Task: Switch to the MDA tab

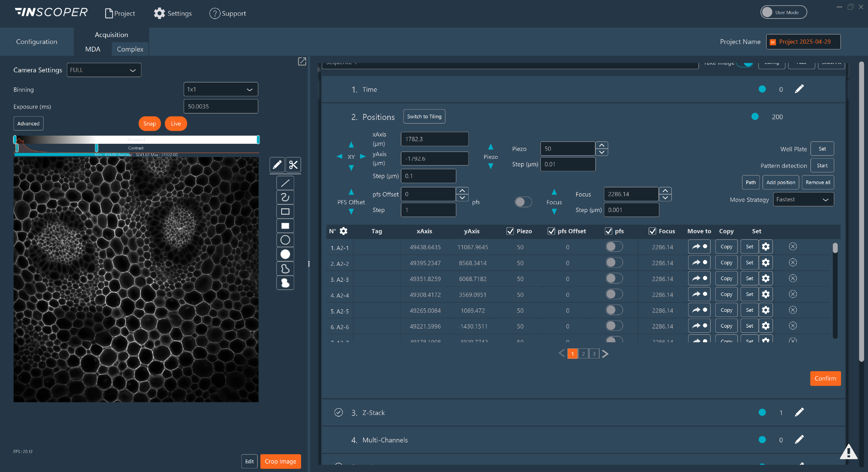Action: (93, 49)
